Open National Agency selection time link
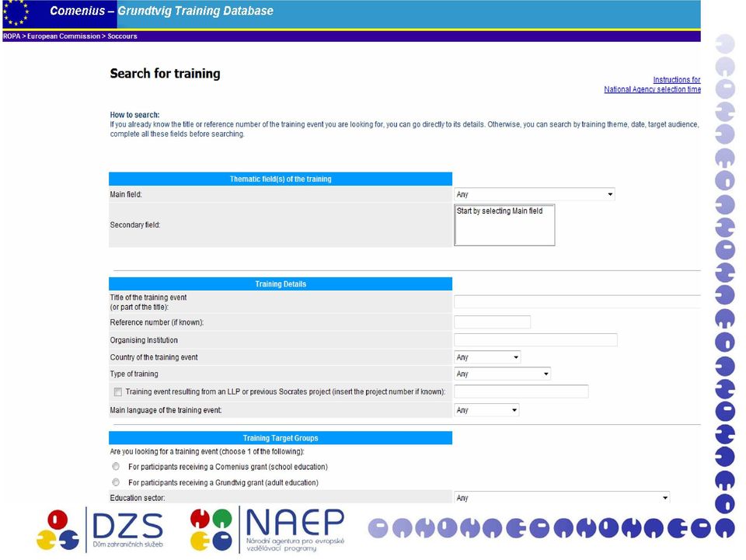746x560 pixels. pos(652,89)
